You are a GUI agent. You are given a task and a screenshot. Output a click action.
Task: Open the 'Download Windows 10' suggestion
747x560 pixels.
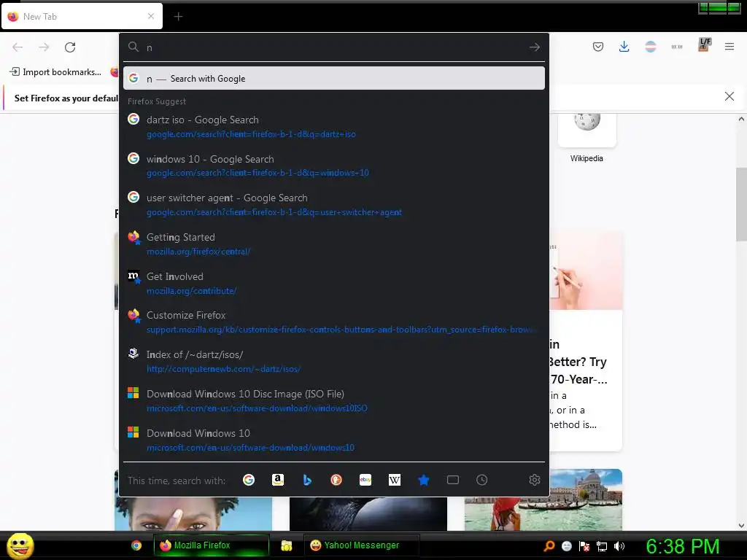coord(334,440)
